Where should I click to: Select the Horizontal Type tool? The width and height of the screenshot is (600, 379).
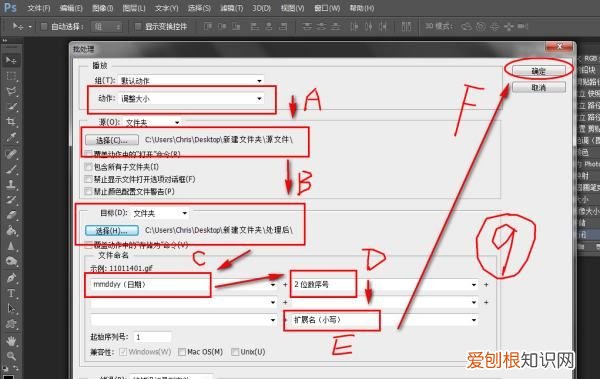[x=11, y=293]
